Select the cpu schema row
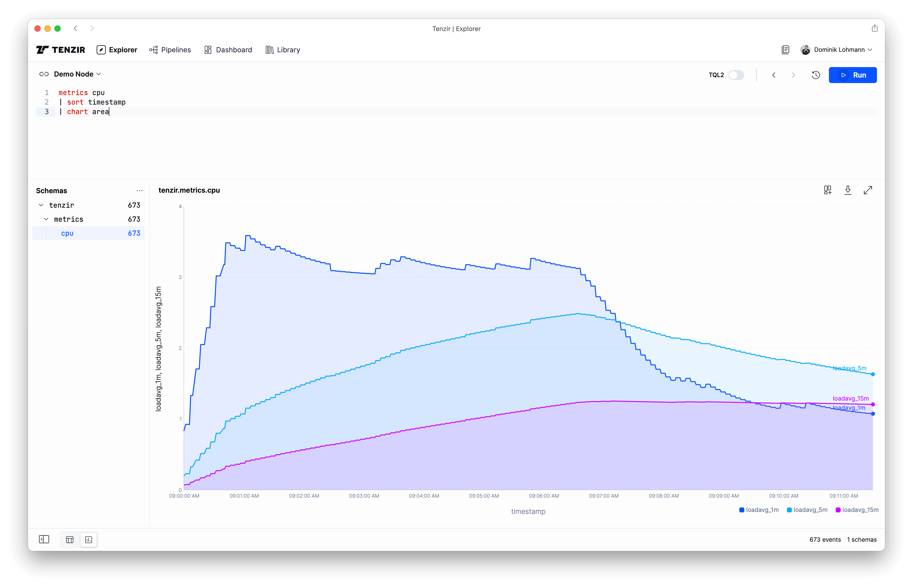Viewport: 913px width, 588px height. (88, 233)
